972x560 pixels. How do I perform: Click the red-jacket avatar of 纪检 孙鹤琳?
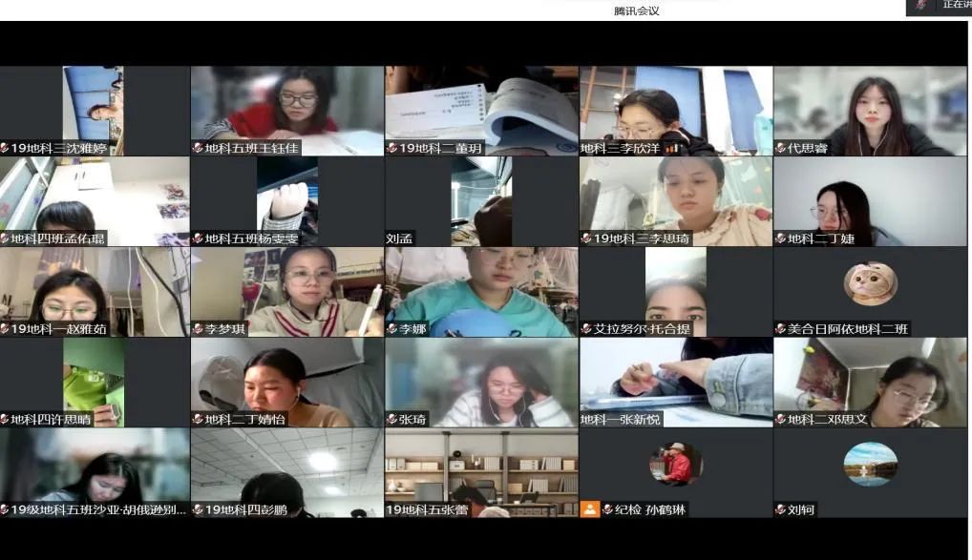675,465
